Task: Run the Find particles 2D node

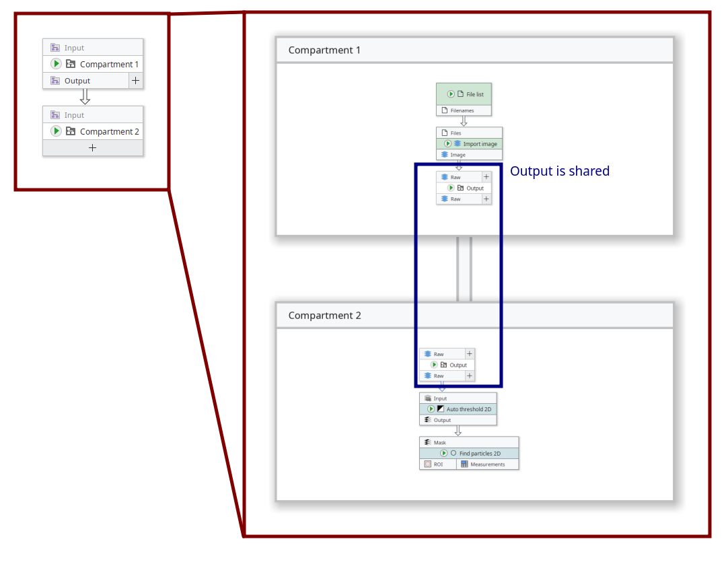Action: 444,454
